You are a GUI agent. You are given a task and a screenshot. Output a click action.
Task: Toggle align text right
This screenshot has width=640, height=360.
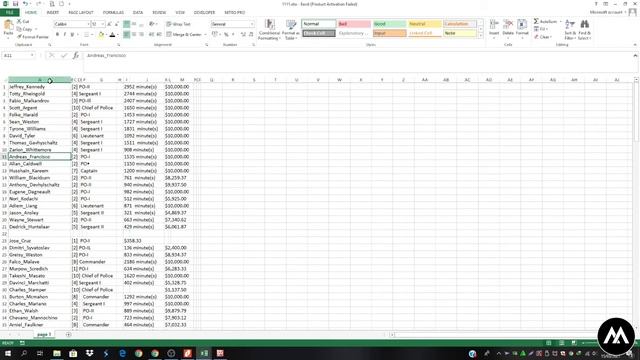(x=141, y=35)
